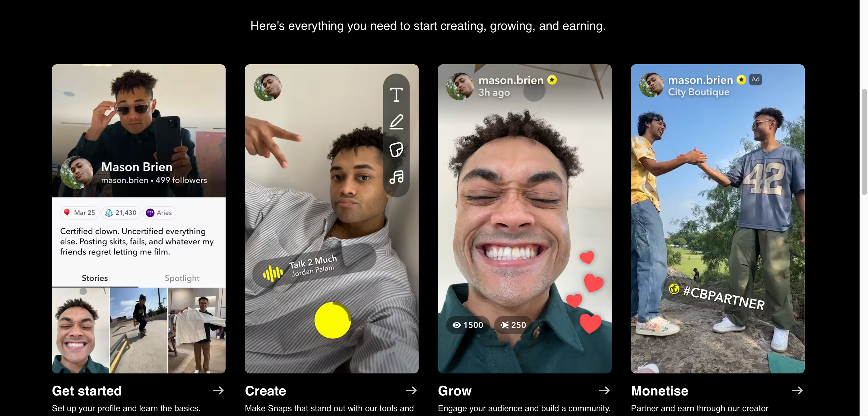Screen dimensions: 868x416
Task: Click the top floating red heart
Action: tap(587, 258)
